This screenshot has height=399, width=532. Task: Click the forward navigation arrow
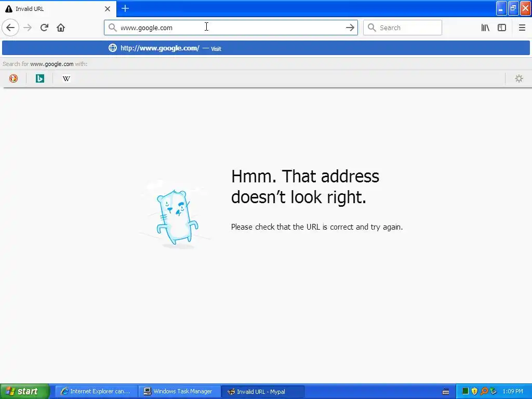tap(28, 28)
